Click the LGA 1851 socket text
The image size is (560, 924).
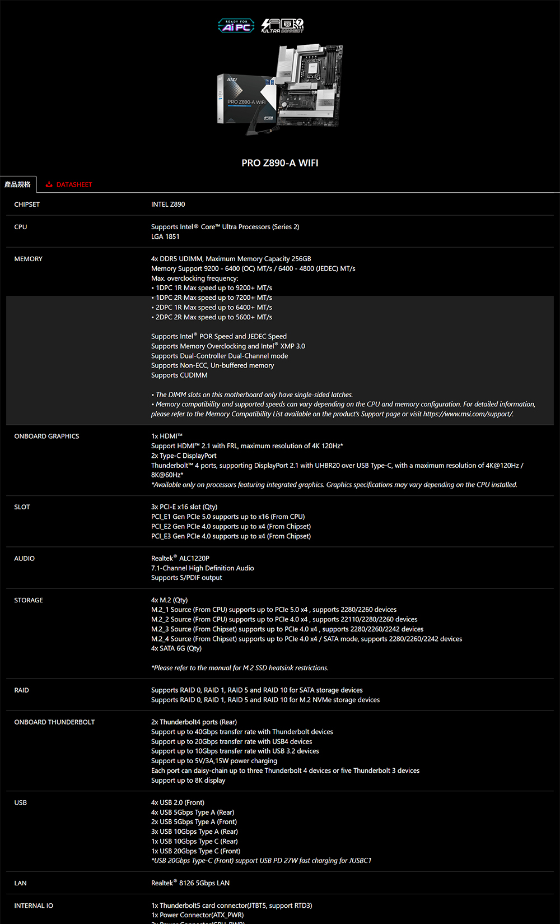[165, 236]
